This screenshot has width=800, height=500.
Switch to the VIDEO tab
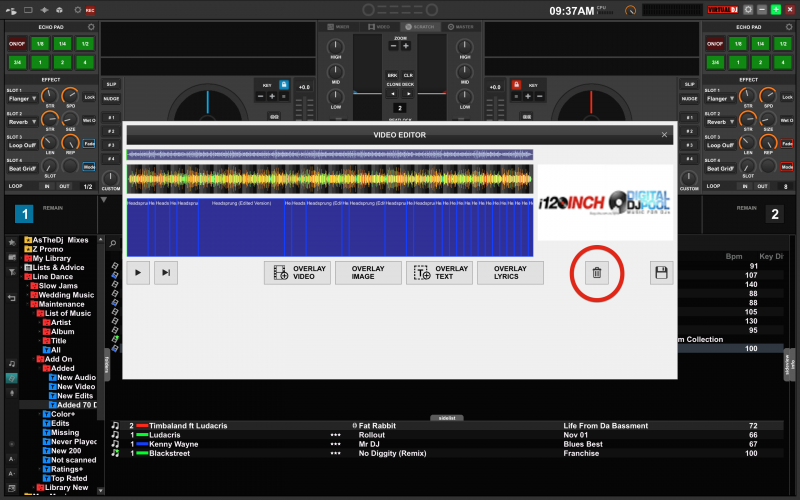(379, 27)
